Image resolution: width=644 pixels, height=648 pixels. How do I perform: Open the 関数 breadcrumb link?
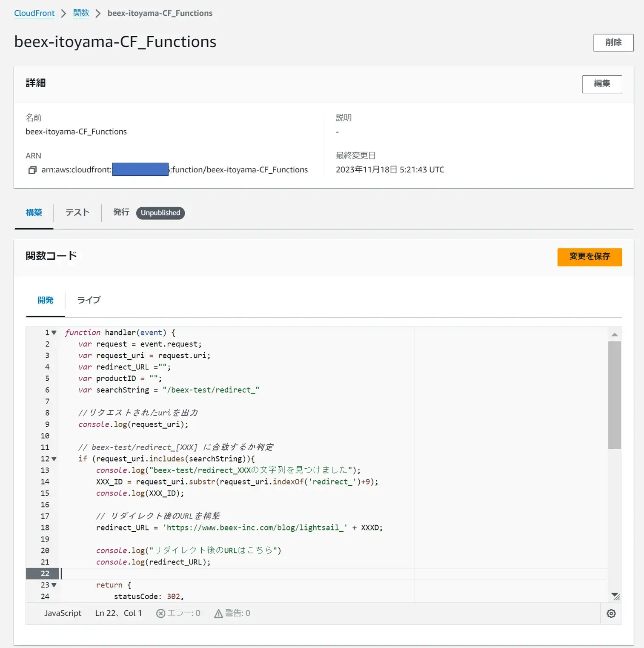click(81, 13)
